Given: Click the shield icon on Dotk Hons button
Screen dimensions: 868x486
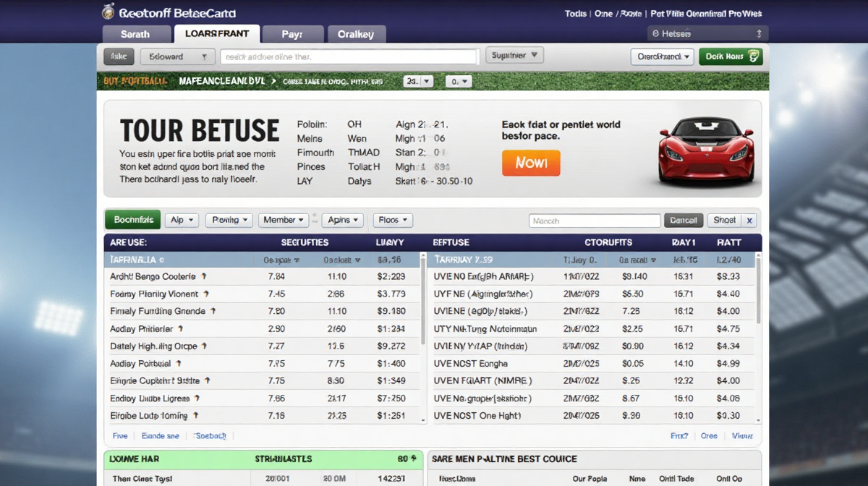Looking at the screenshot, I should [x=754, y=56].
